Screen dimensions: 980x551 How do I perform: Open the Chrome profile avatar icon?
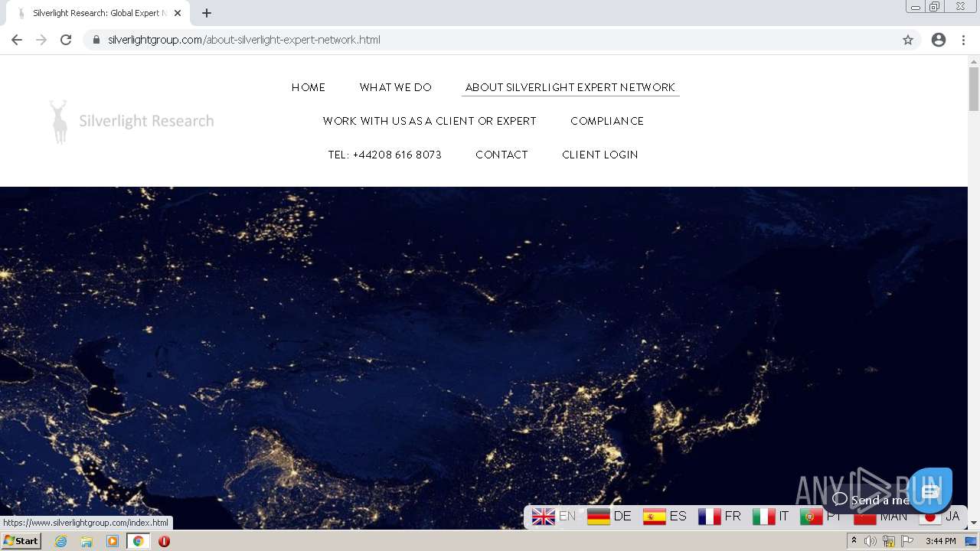coord(939,40)
